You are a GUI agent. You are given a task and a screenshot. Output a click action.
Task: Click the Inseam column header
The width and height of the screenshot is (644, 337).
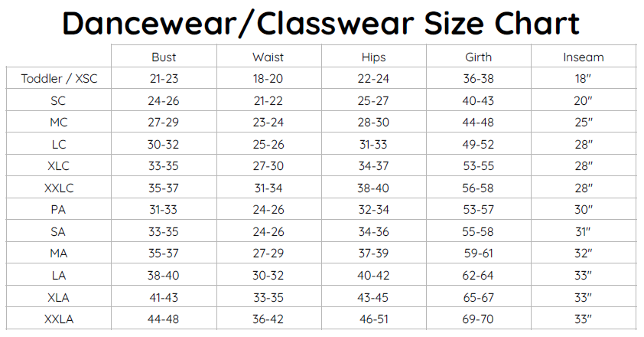584,57
